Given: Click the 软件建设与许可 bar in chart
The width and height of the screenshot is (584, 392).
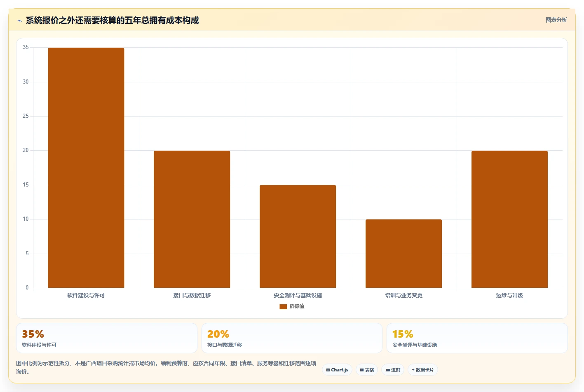Looking at the screenshot, I should pyautogui.click(x=86, y=168).
